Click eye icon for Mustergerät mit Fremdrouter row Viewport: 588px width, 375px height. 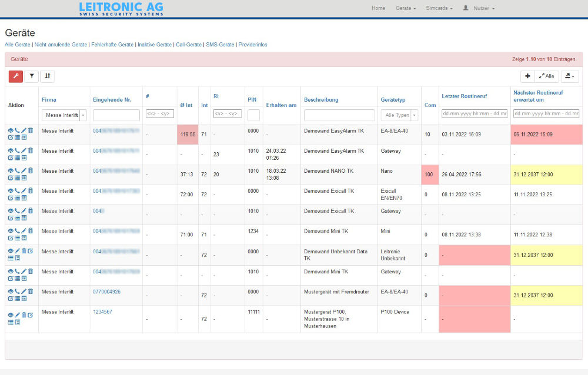pyautogui.click(x=11, y=292)
